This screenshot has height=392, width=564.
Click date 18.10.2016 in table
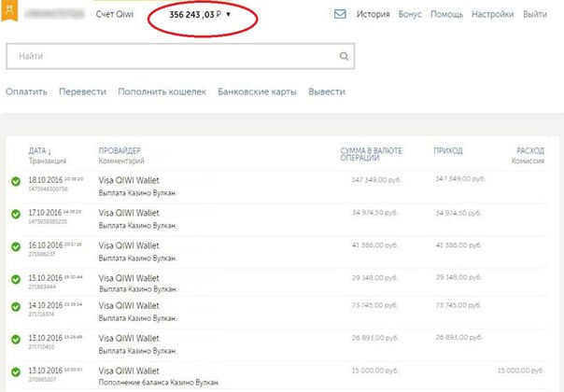tap(46, 180)
